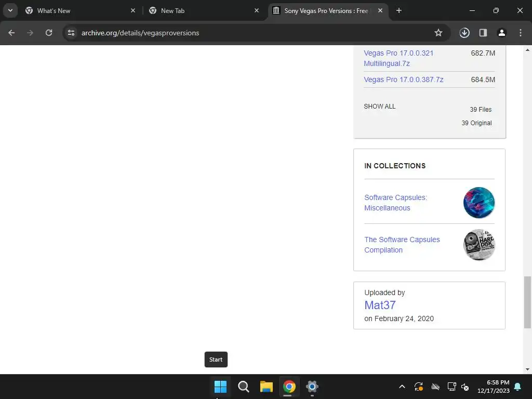532x399 pixels.
Task: Switch to the What's New tab
Action: pos(81,10)
